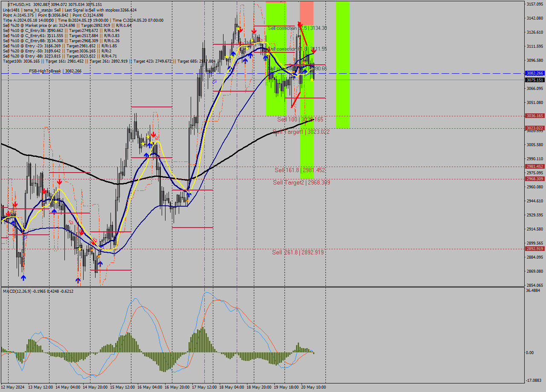
Task: Click the Sell 261.8 | 2892.919 label
Action: [298, 253]
